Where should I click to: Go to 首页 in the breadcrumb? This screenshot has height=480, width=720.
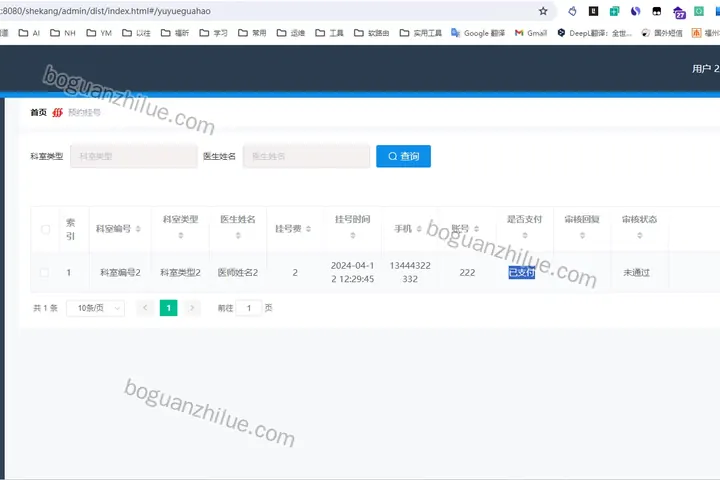[39, 113]
